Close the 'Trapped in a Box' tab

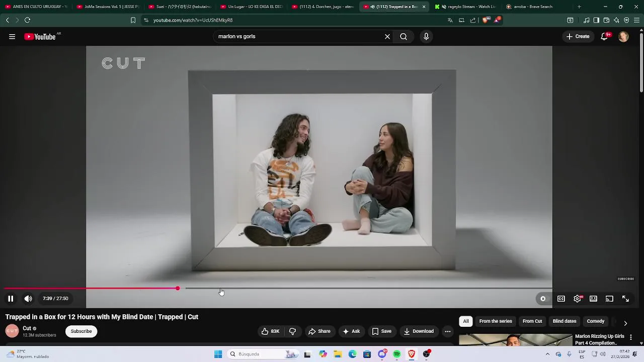click(x=424, y=7)
